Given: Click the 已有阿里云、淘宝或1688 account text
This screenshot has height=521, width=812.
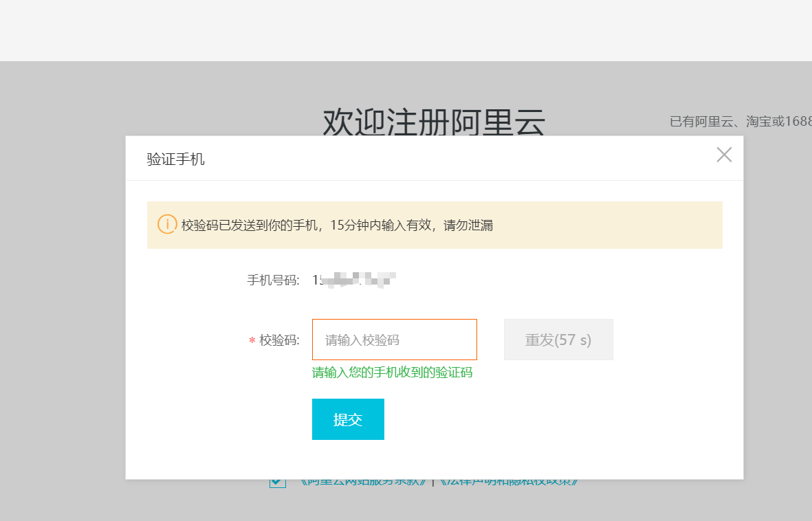Looking at the screenshot, I should tap(740, 122).
